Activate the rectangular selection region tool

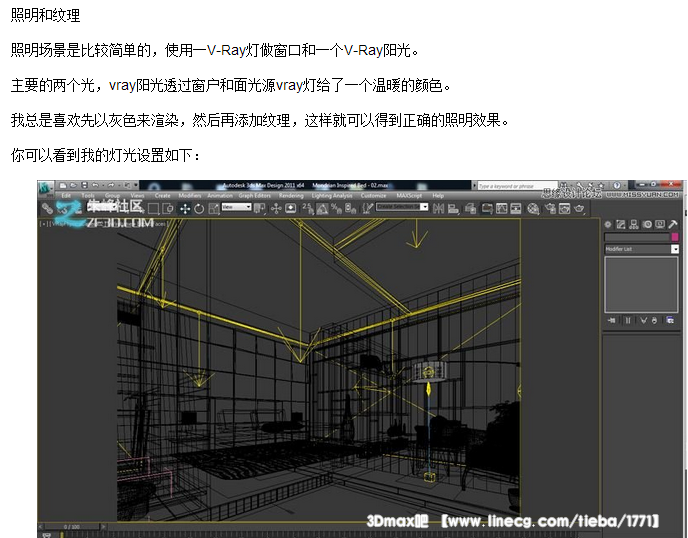tap(154, 209)
